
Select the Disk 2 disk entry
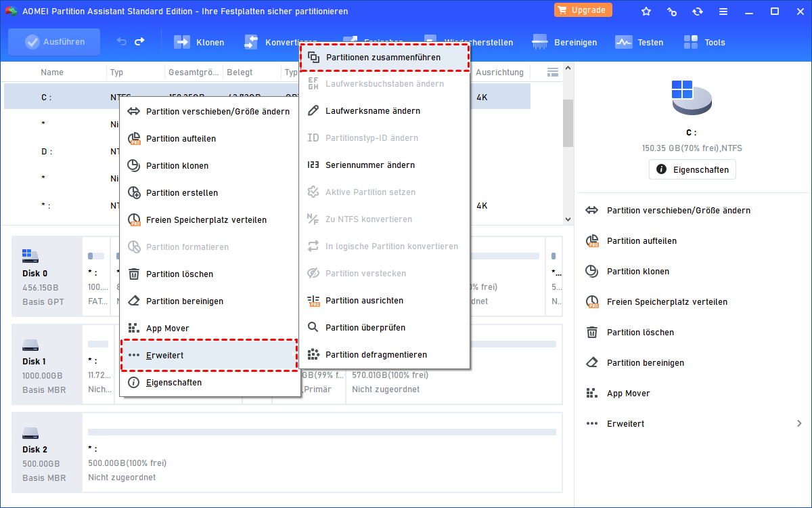47,452
